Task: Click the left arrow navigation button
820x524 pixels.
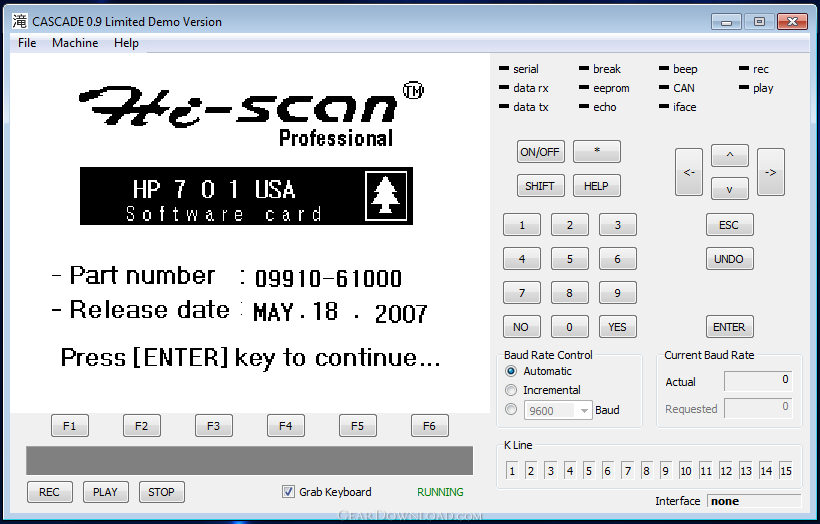Action: click(x=689, y=172)
